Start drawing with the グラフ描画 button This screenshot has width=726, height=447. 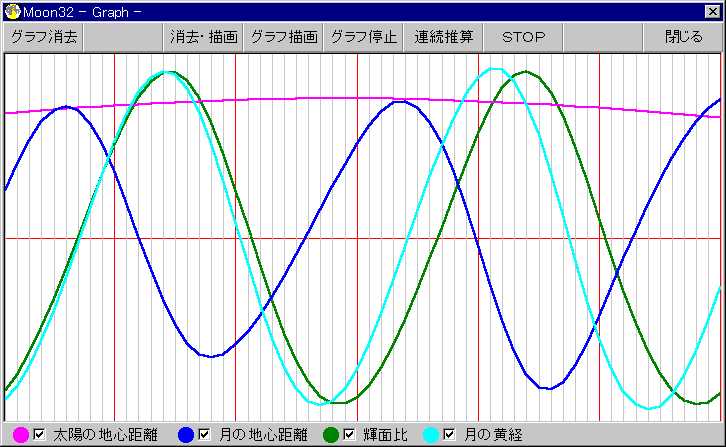coord(283,37)
